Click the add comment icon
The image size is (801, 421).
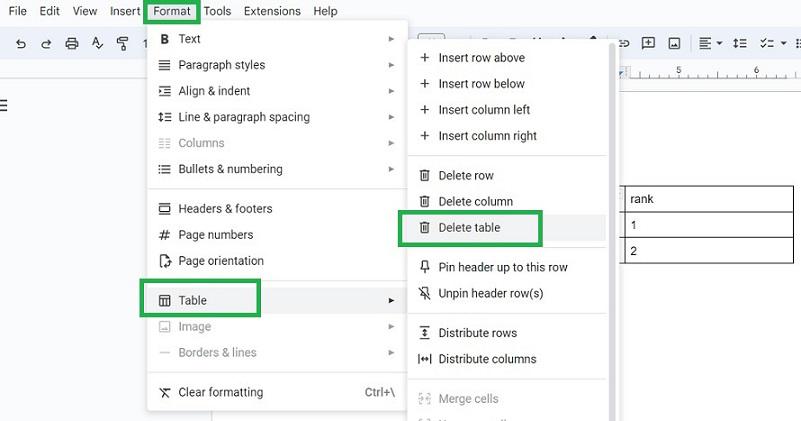pyautogui.click(x=648, y=43)
